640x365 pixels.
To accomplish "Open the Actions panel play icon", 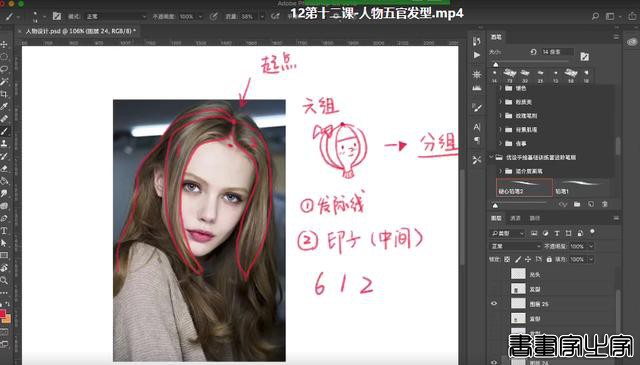I will [x=476, y=55].
